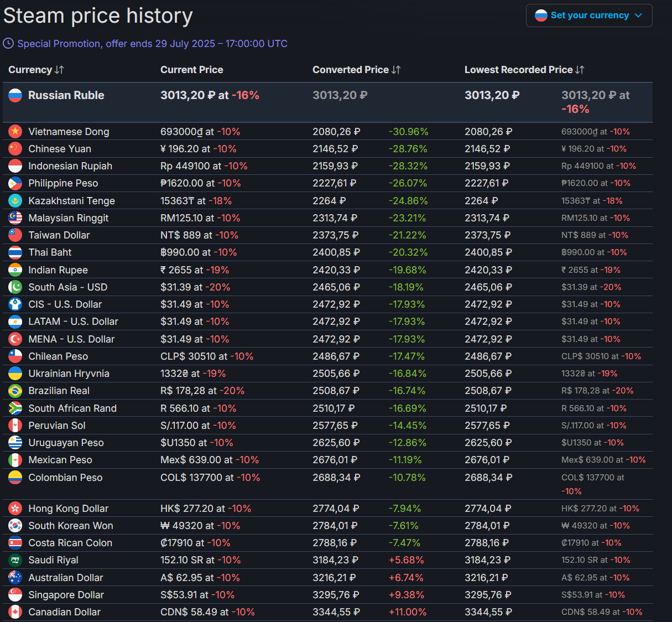Click COL$ 137700 at -10% current price
This screenshot has width=672, height=622.
pyautogui.click(x=210, y=478)
